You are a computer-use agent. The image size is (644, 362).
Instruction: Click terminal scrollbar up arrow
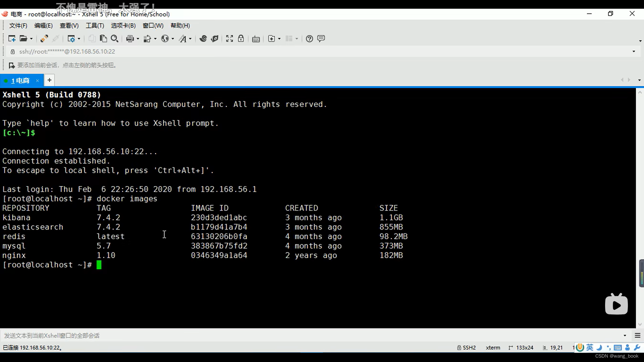[x=640, y=92]
